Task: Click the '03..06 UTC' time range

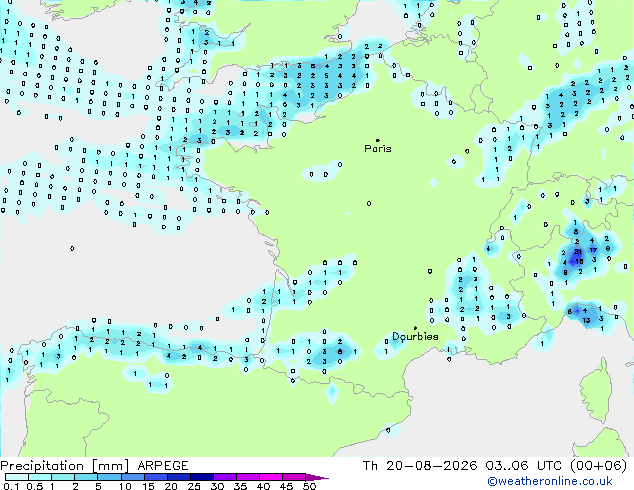Action: pos(524,466)
